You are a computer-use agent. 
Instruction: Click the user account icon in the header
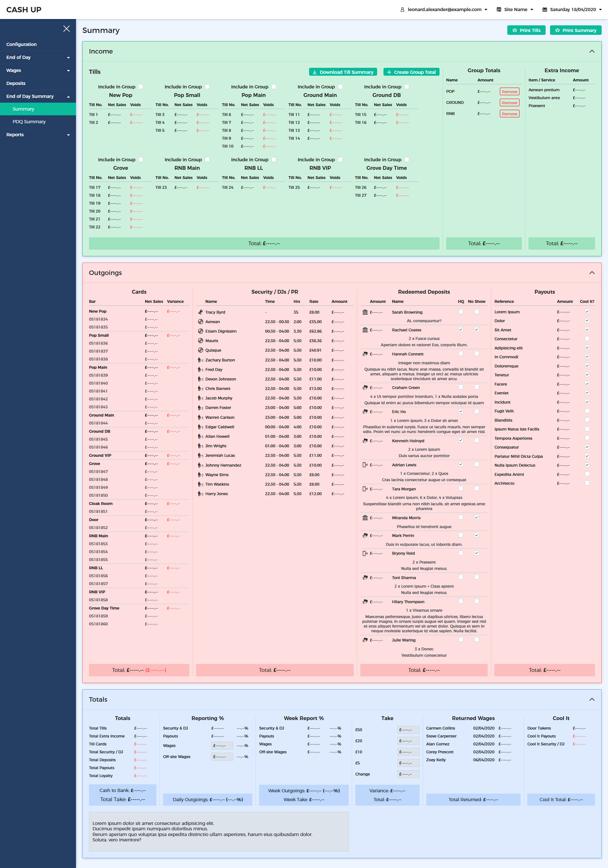pos(402,10)
